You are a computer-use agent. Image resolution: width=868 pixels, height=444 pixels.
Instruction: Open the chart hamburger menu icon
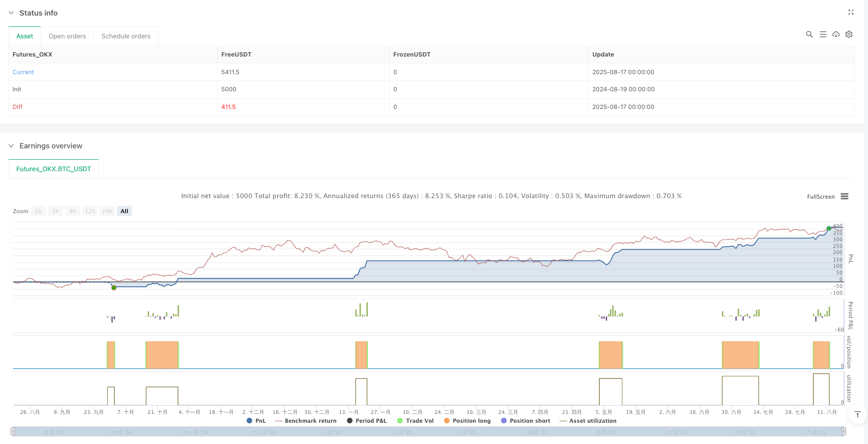[x=844, y=197]
